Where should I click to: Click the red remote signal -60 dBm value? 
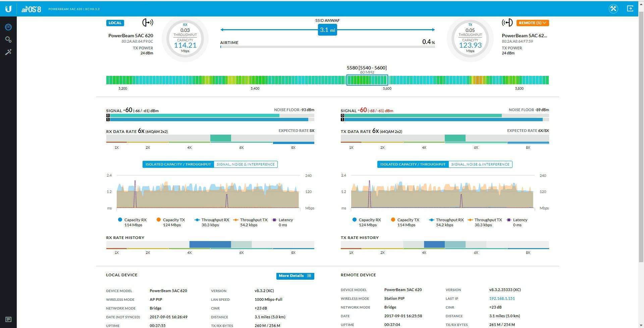tap(363, 110)
